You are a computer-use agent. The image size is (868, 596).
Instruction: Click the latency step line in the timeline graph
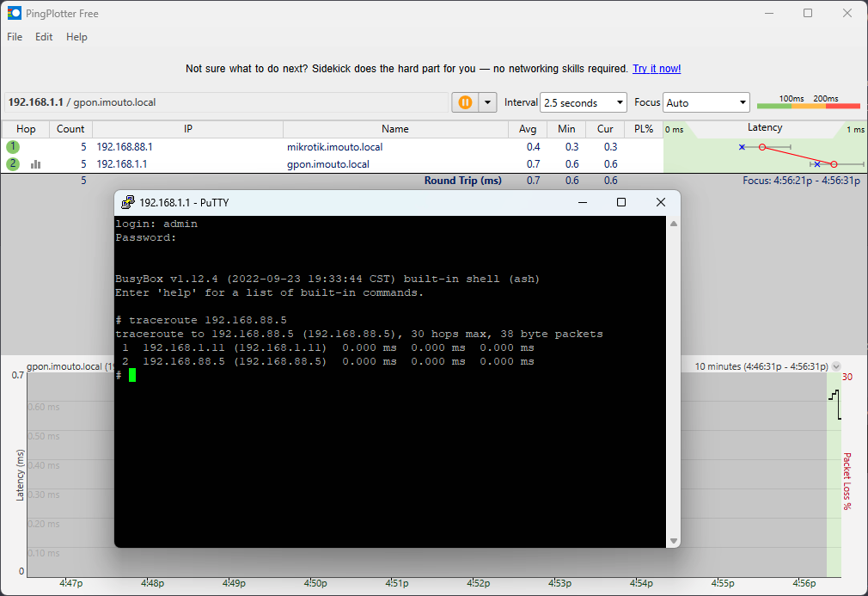pos(834,404)
